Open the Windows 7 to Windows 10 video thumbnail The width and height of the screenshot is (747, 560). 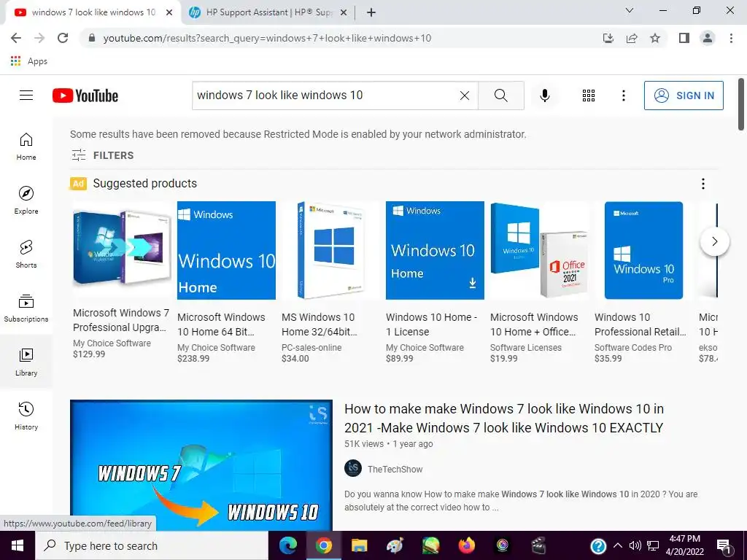[201, 465]
